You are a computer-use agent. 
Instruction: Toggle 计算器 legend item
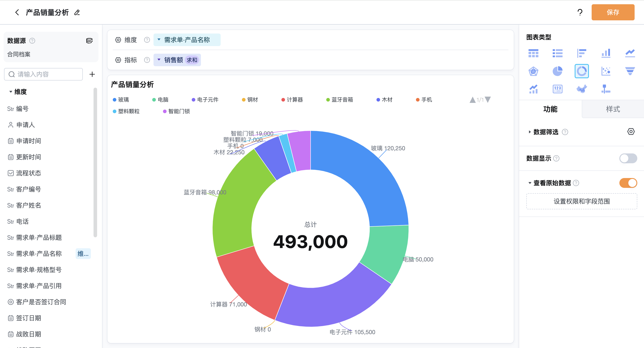pyautogui.click(x=292, y=100)
